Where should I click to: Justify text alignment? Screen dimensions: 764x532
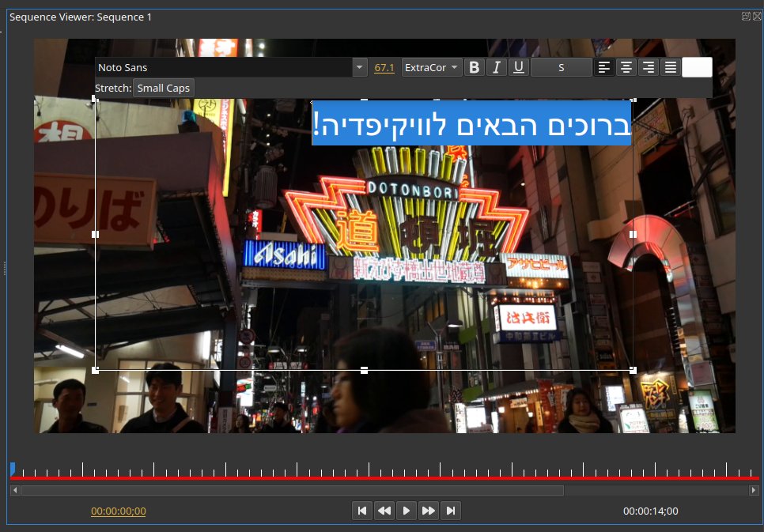pos(671,67)
